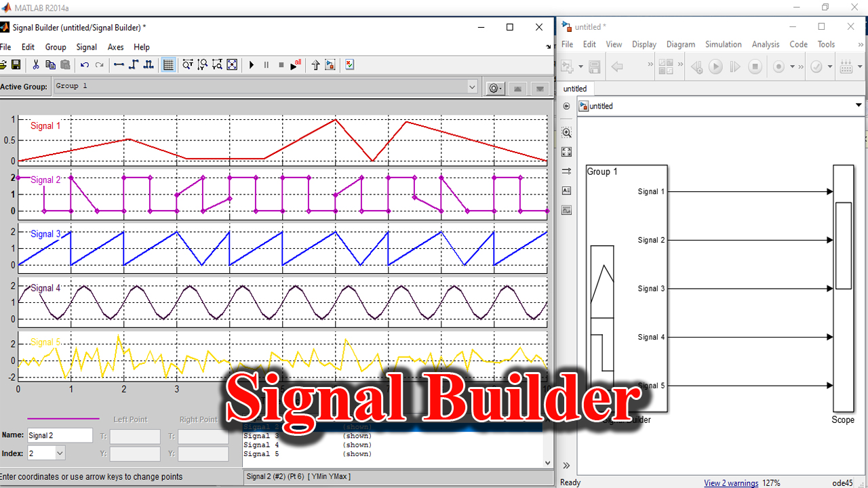Screen dimensions: 868x488
Task: Open the untitled model breadcrumb dropdown
Action: pyautogui.click(x=859, y=106)
